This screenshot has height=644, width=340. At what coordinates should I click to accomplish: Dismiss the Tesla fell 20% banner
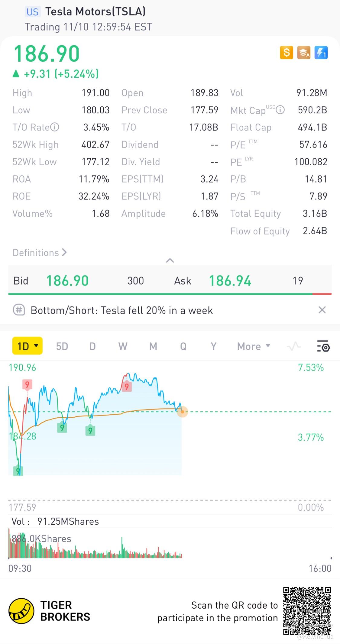tap(322, 310)
